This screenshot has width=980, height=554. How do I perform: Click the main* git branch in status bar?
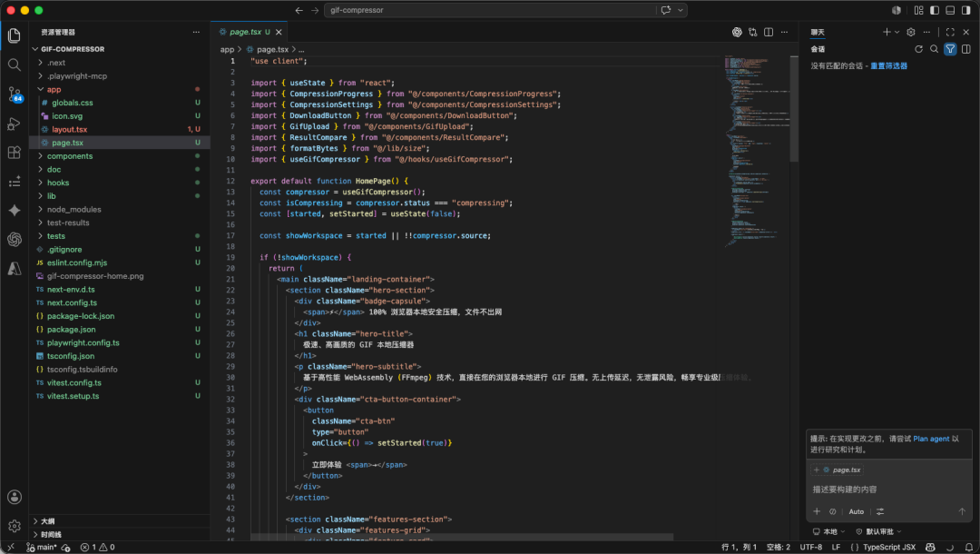(42, 547)
